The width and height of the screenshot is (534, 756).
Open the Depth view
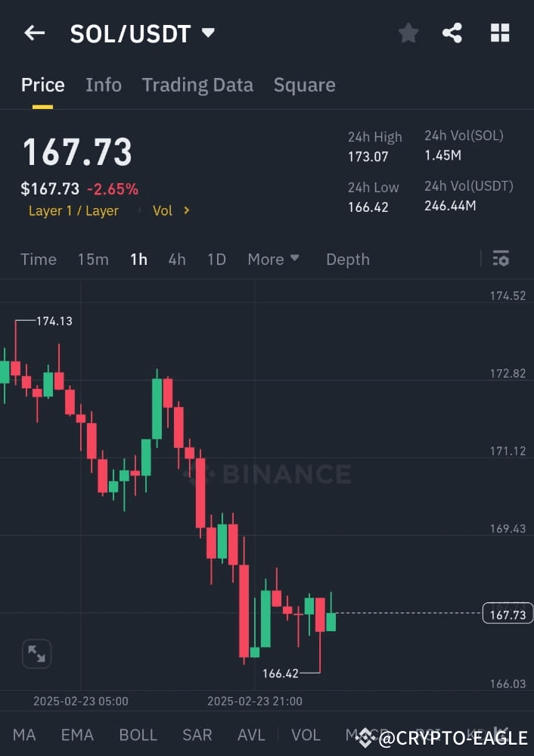point(347,258)
